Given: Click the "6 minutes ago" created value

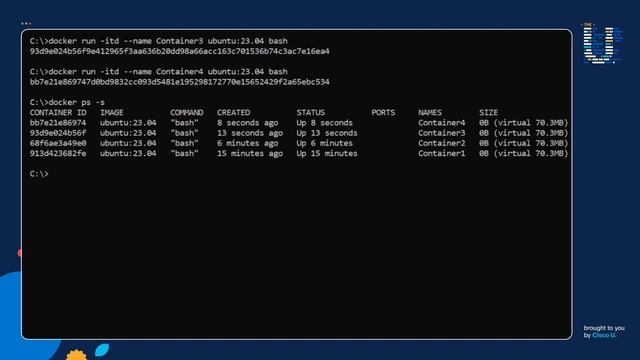Looking at the screenshot, I should [248, 143].
